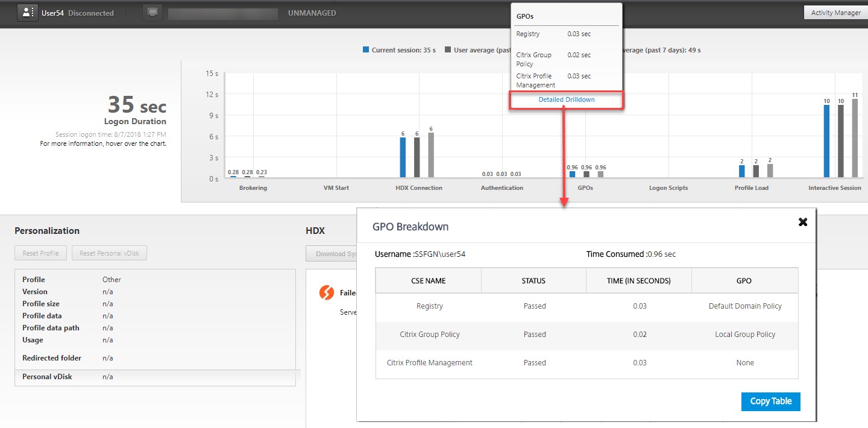The height and width of the screenshot is (428, 868).
Task: Click the blue Profile Load chart bar
Action: 742,171
